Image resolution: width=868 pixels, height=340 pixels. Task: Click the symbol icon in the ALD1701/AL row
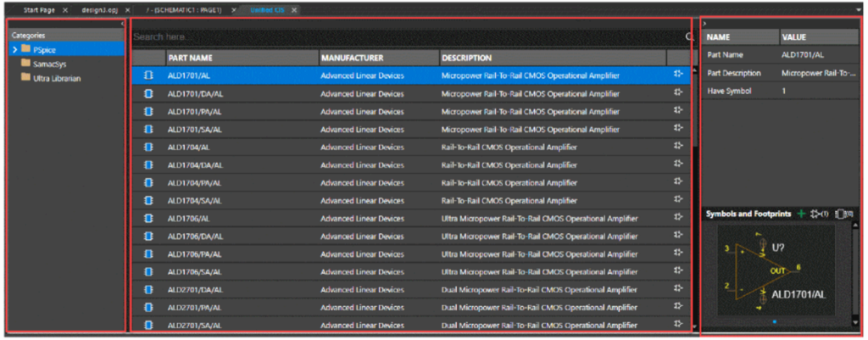678,75
